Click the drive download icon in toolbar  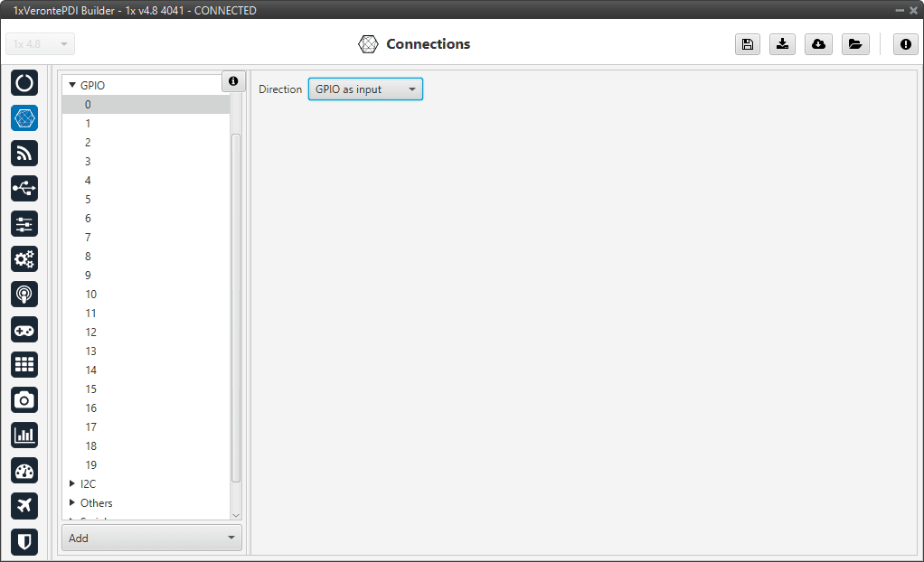[x=783, y=44]
